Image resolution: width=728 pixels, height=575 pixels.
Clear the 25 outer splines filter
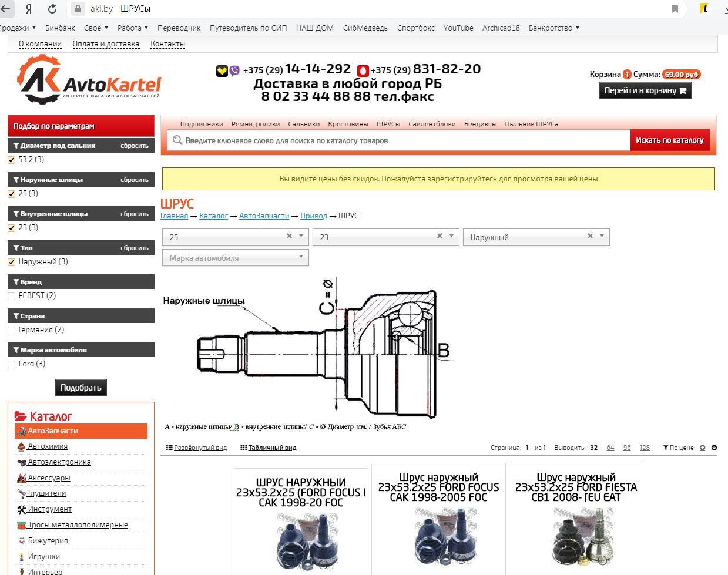289,236
